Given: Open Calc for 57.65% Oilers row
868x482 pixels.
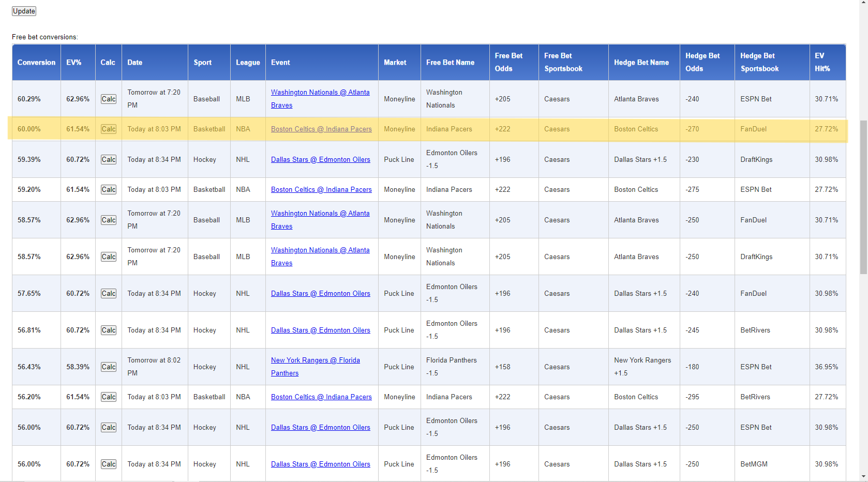Looking at the screenshot, I should coord(109,293).
